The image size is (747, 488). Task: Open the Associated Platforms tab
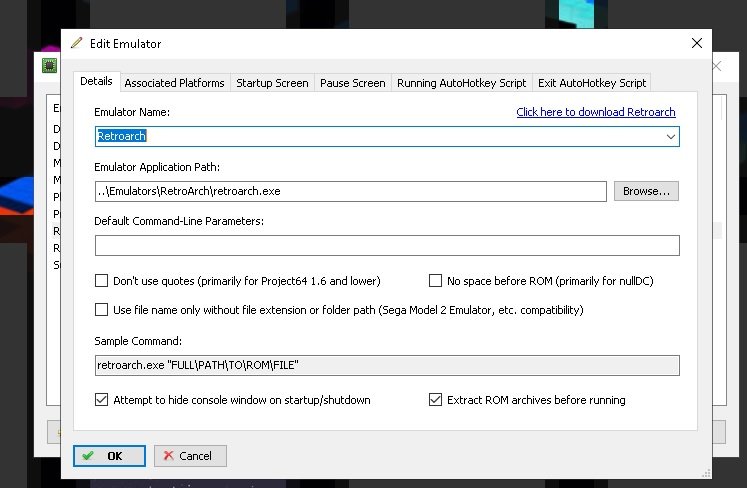coord(174,83)
